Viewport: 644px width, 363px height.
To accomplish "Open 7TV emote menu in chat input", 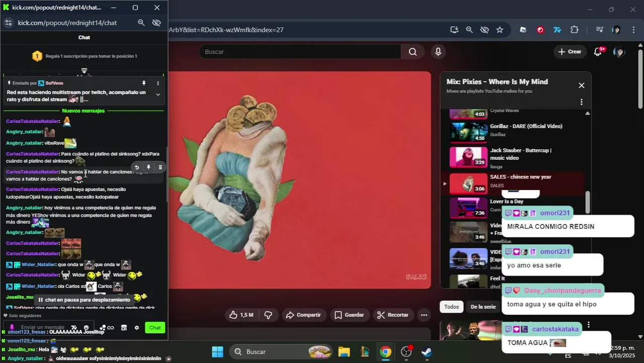I will (74, 328).
